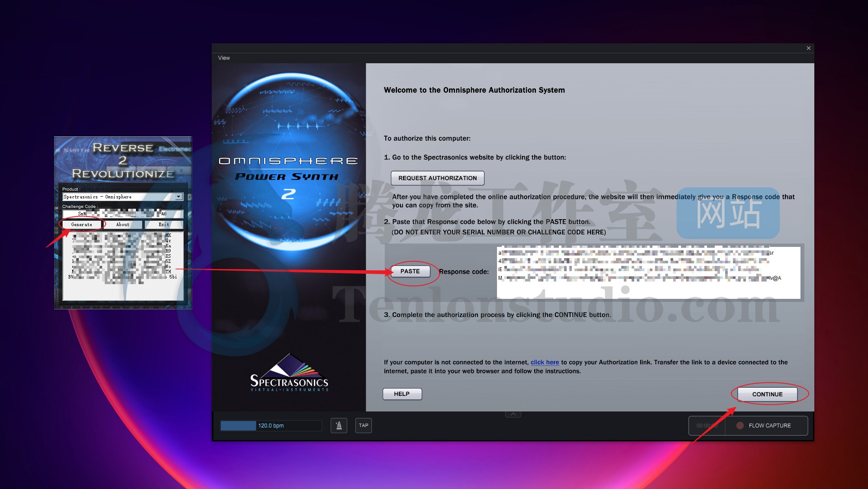Toggle the metronome icon
The height and width of the screenshot is (489, 868).
(339, 425)
